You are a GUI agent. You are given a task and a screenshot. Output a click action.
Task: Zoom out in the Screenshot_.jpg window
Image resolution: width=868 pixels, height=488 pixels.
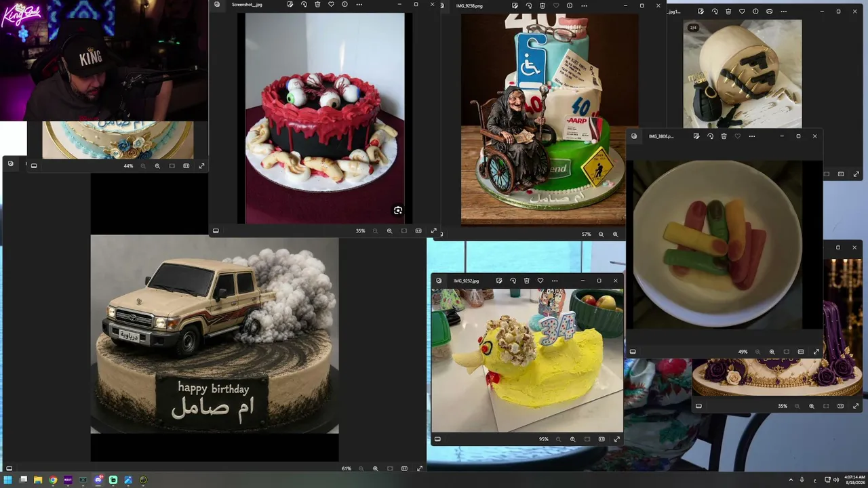coord(375,231)
